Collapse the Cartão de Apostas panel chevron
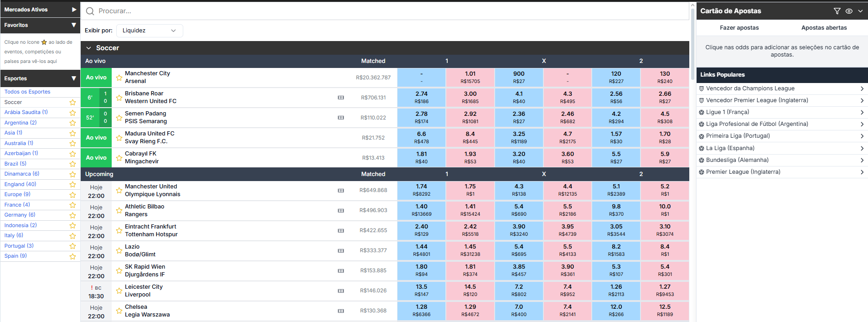The width and height of the screenshot is (868, 322). [x=860, y=11]
